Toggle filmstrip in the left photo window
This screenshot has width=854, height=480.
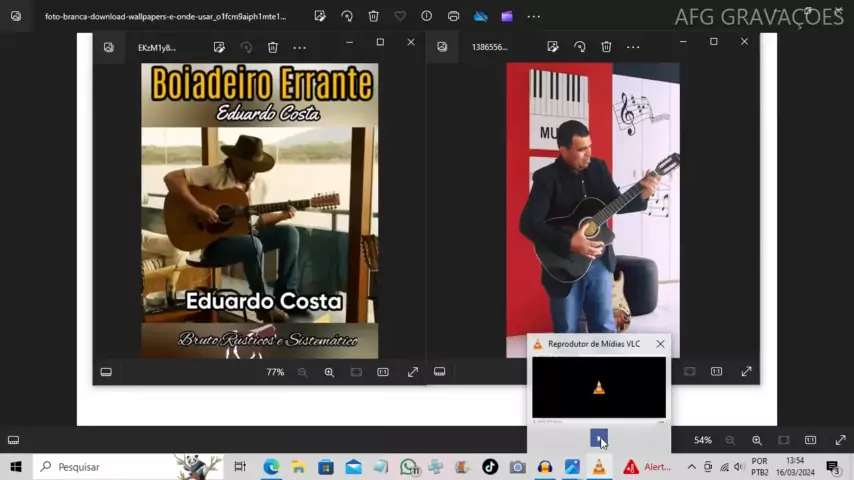pos(106,372)
